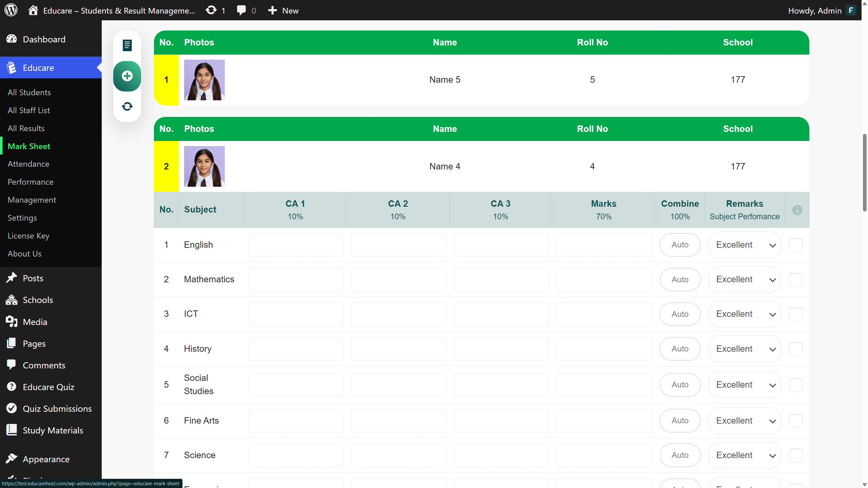The height and width of the screenshot is (488, 868).
Task: Click the refresh sync icon in floating toolbar
Action: 127,106
